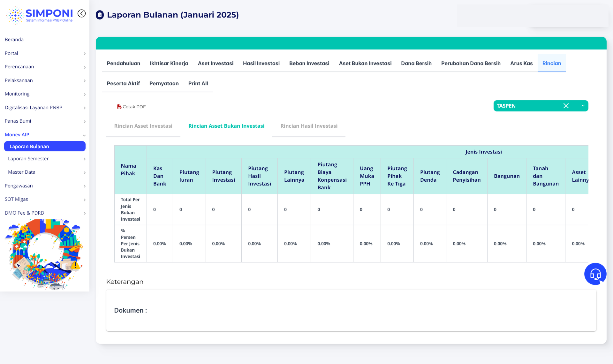Switch to the Ikhtisar Kinerja tab
Screen dimensions: 613x364
click(x=169, y=63)
